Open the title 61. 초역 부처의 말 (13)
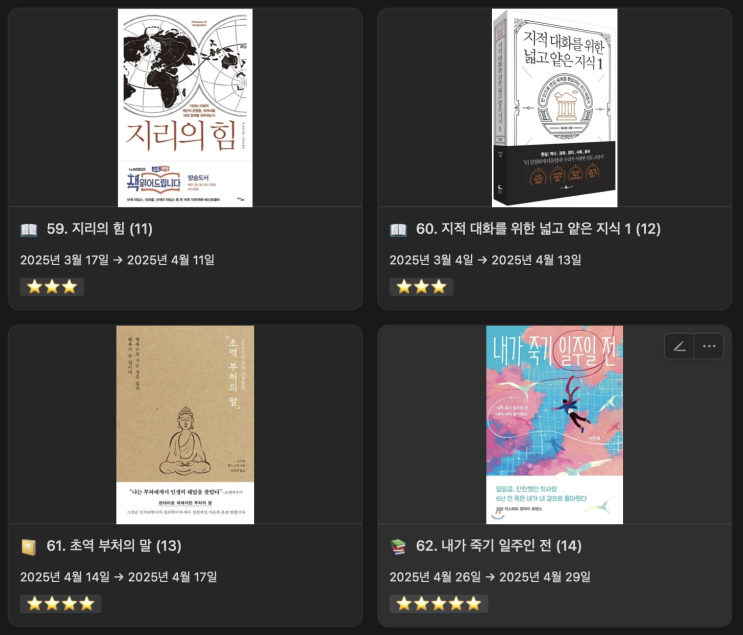 114,546
